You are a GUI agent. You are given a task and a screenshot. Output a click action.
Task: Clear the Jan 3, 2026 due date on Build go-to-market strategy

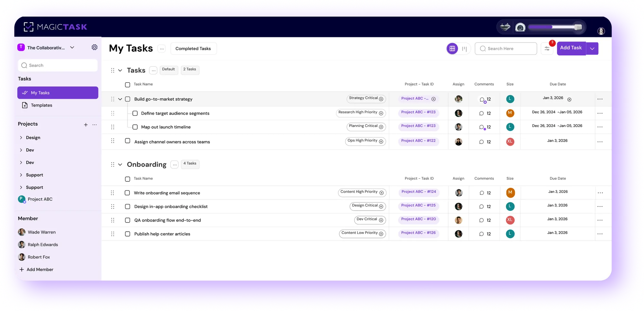(569, 99)
